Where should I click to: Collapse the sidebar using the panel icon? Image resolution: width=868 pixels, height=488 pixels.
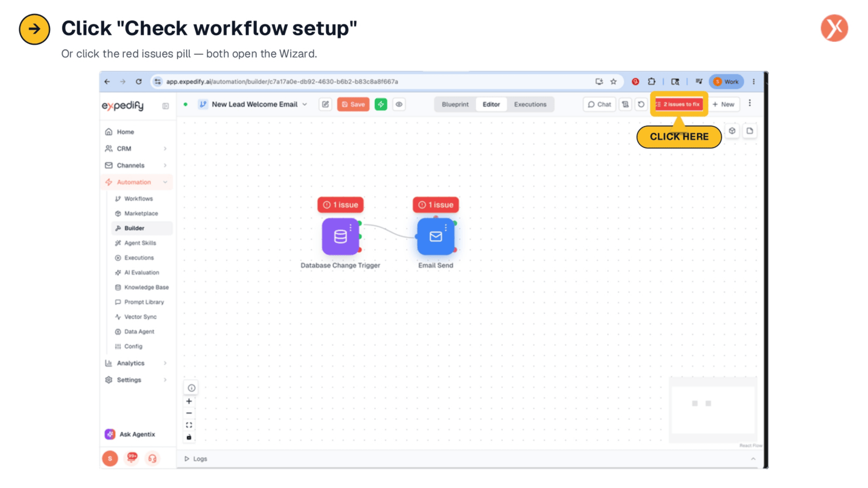165,106
